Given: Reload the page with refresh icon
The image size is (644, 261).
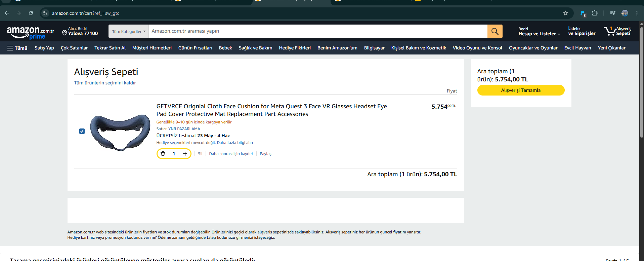Looking at the screenshot, I should pyautogui.click(x=31, y=13).
